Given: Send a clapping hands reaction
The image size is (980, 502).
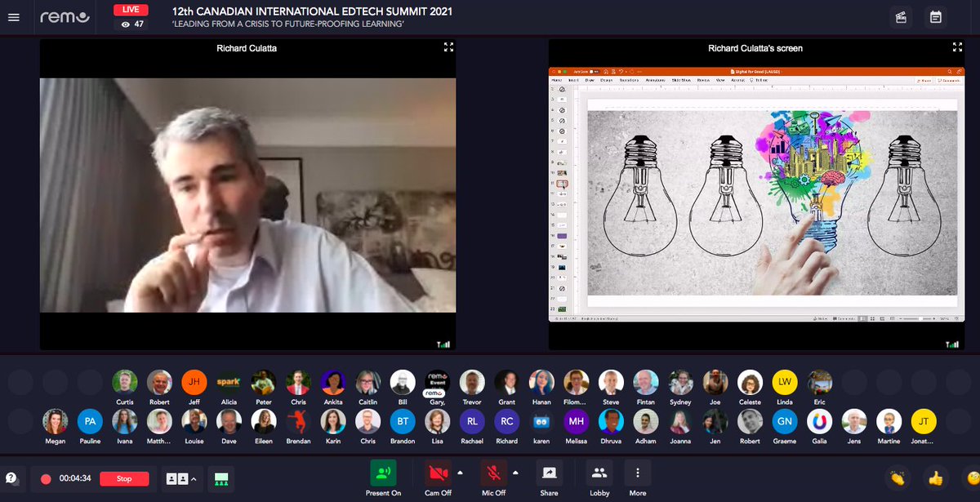Looking at the screenshot, I should 898,478.
